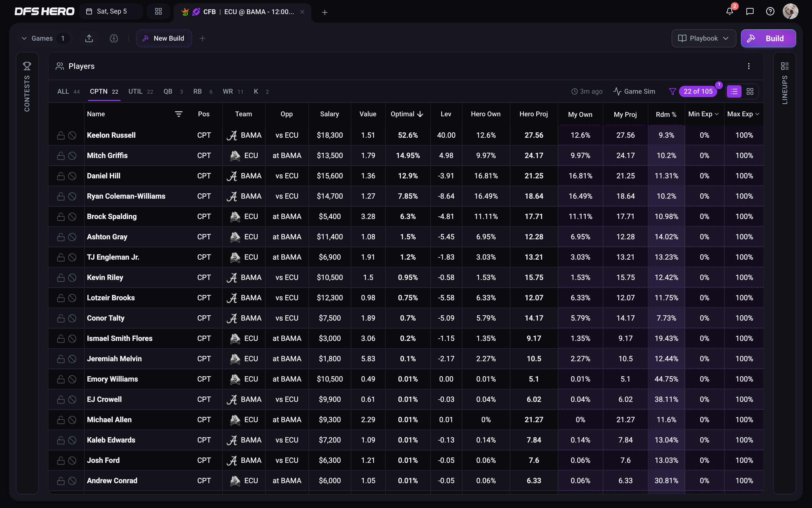The width and height of the screenshot is (812, 508).
Task: Exclude Emory Williams from builds
Action: [72, 379]
